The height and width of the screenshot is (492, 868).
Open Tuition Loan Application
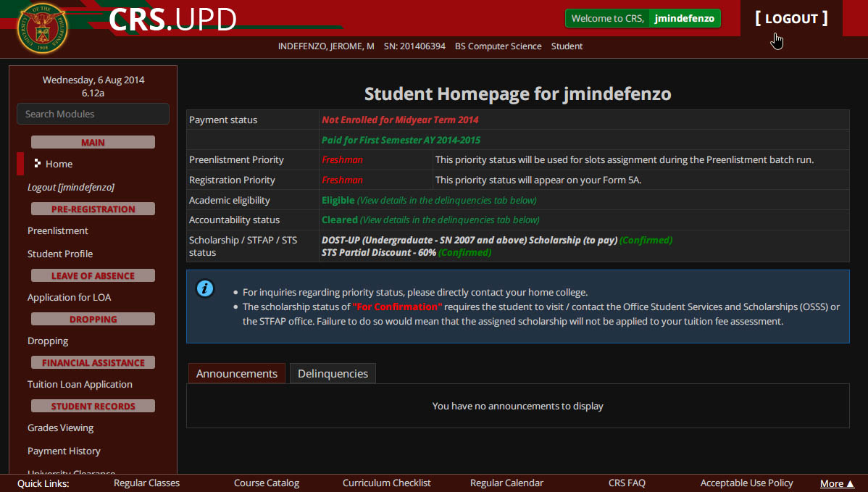pyautogui.click(x=80, y=384)
